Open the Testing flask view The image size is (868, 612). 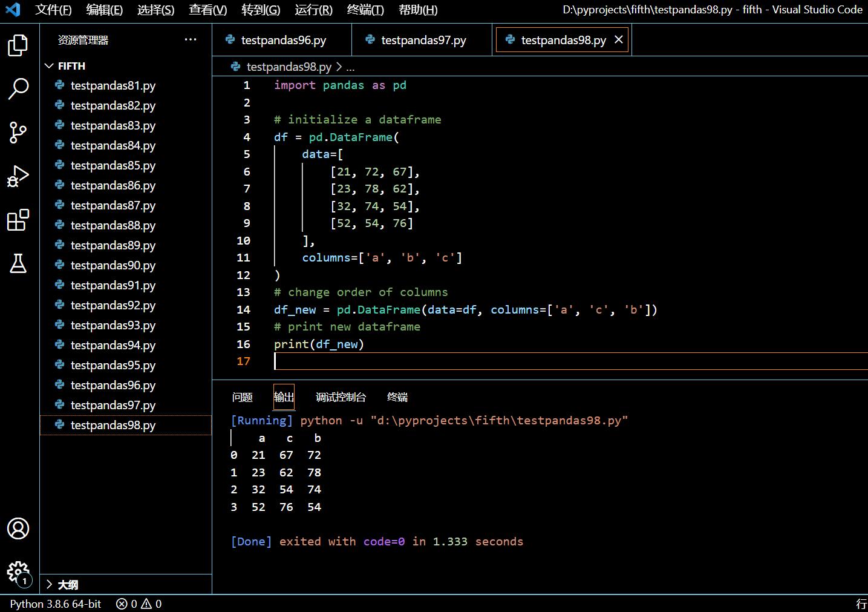click(x=18, y=263)
